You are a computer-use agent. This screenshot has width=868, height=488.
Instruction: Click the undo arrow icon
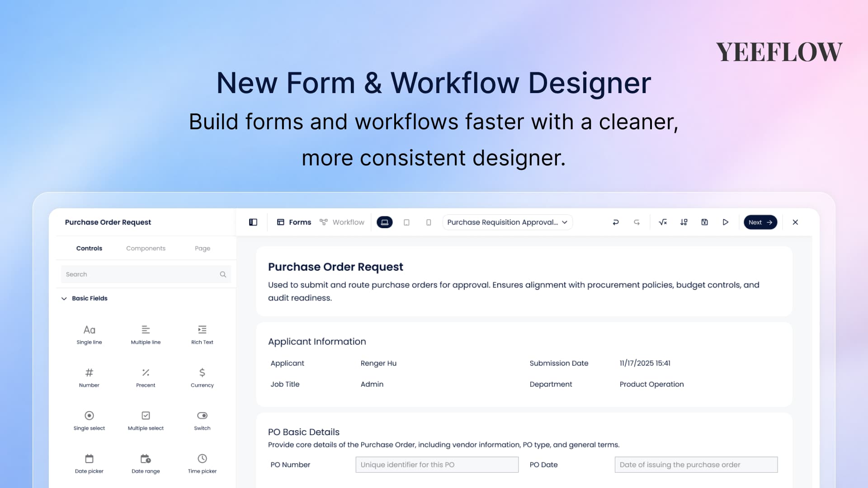615,222
